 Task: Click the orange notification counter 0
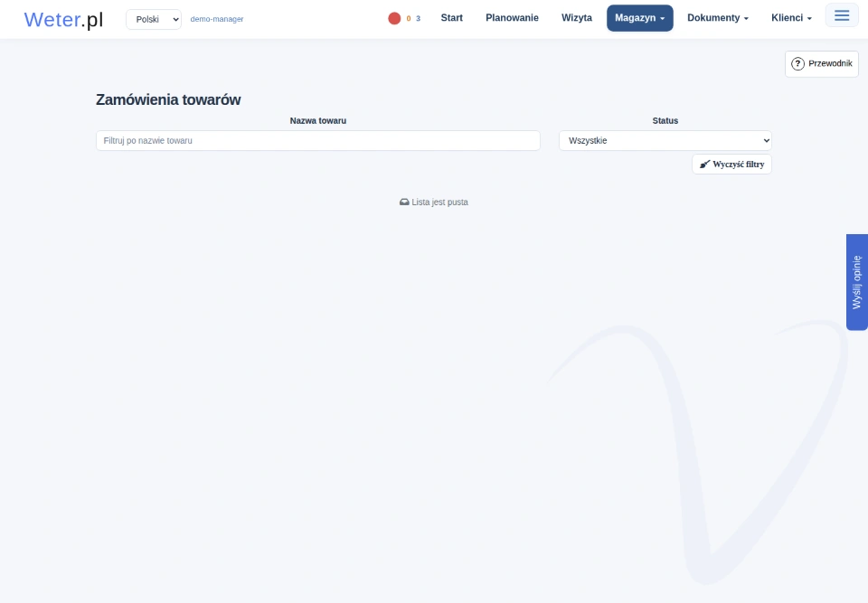tap(409, 19)
